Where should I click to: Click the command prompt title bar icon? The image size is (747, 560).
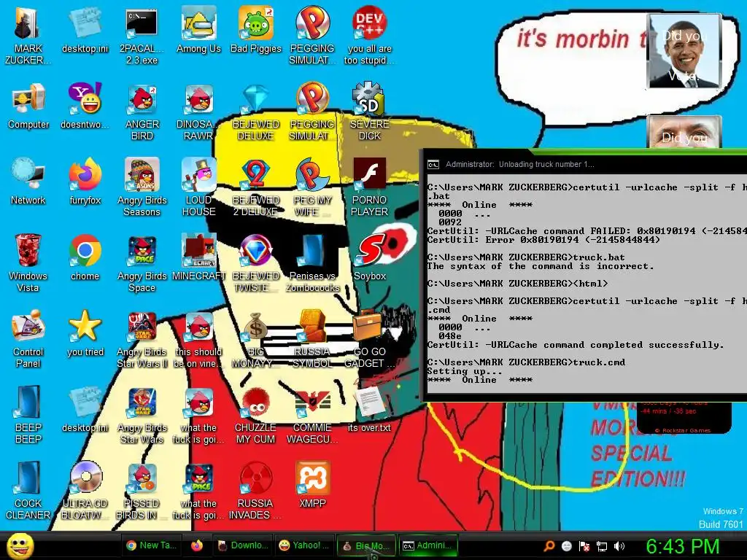point(433,165)
